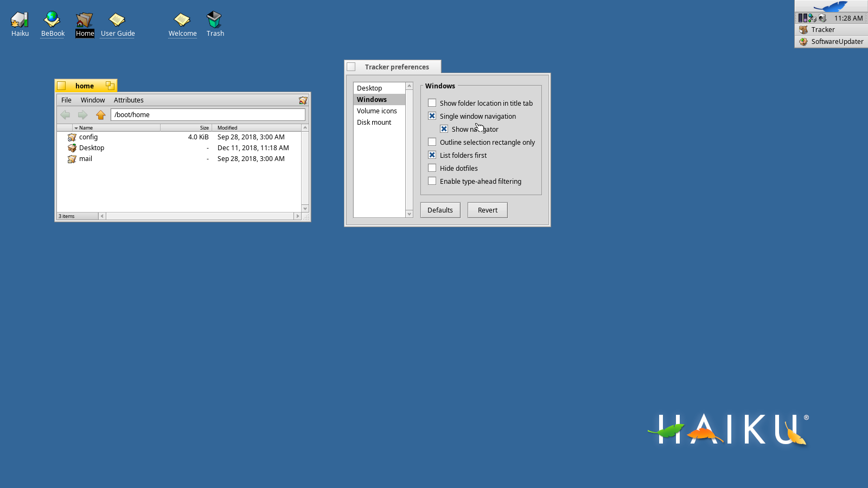This screenshot has width=868, height=488.
Task: Uncheck Show navigator option
Action: click(444, 129)
